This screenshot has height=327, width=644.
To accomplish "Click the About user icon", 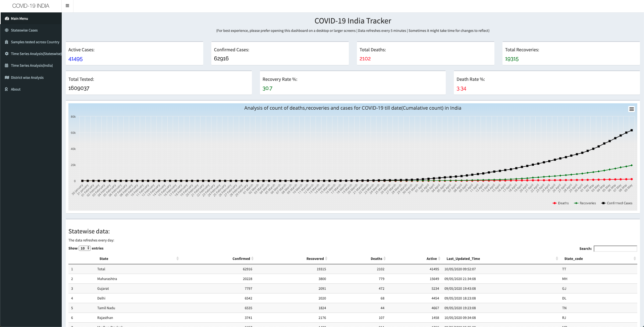I will (x=6, y=89).
